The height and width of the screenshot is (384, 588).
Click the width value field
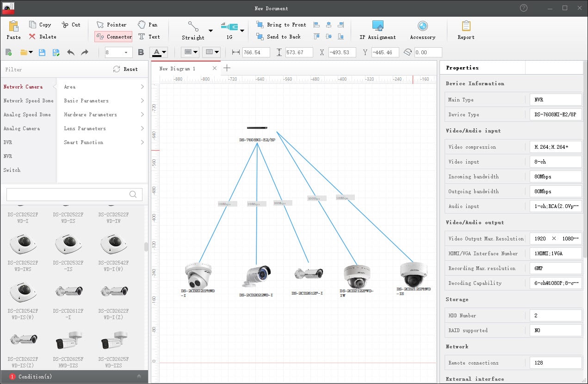coord(256,52)
